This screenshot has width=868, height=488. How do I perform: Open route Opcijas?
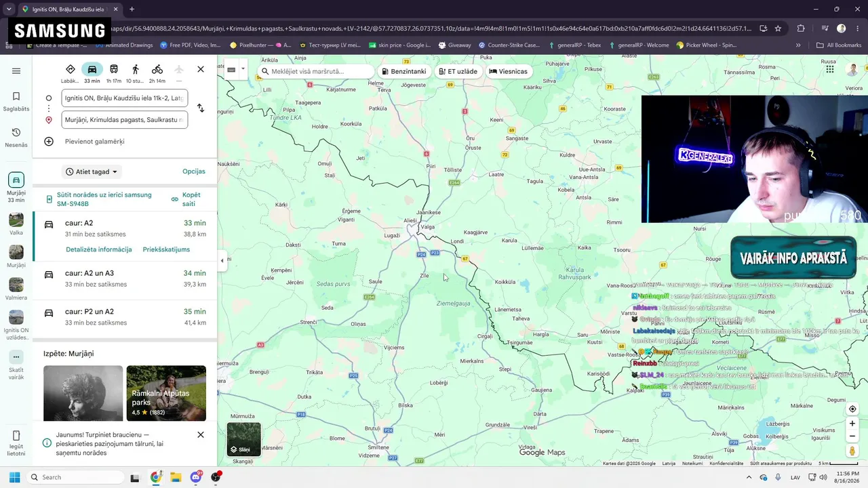pyautogui.click(x=194, y=171)
